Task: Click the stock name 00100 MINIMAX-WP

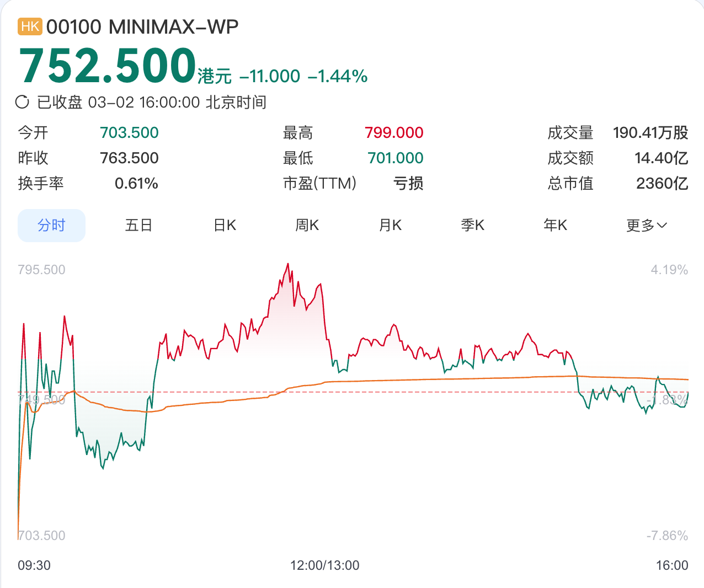Action: click(142, 26)
